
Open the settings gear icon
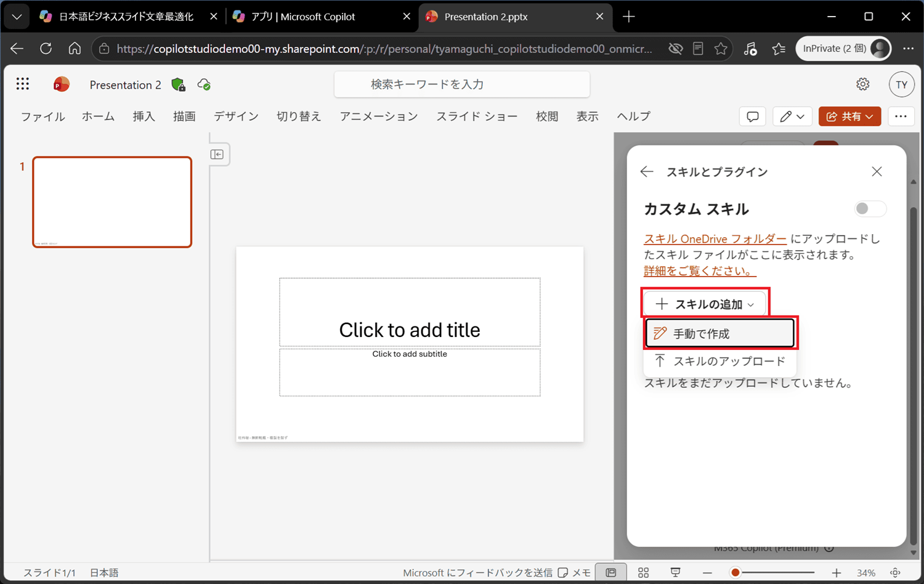[x=863, y=84]
